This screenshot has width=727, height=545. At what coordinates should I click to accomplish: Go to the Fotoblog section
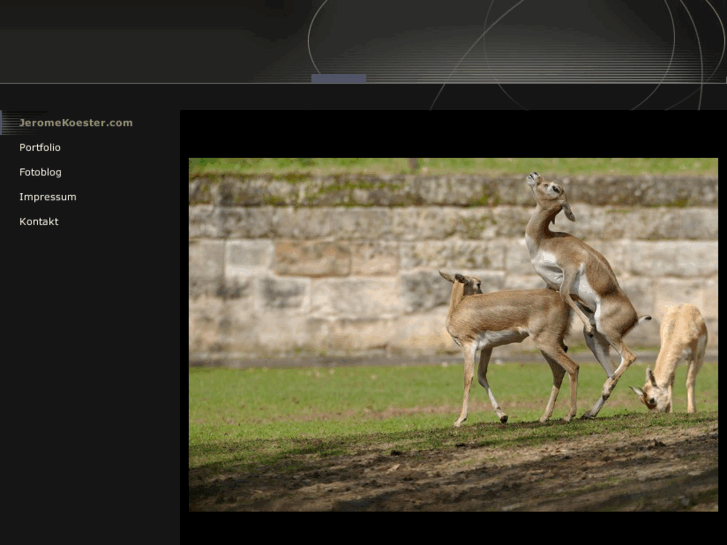tap(40, 172)
